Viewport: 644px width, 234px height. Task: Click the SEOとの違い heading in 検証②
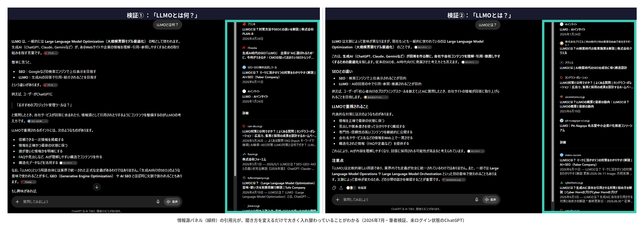(x=342, y=72)
